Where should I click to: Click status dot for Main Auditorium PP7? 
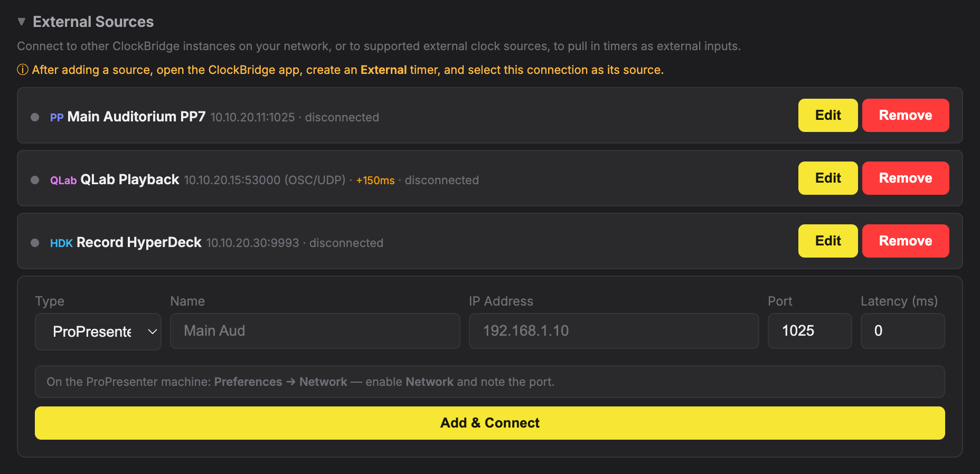coord(35,117)
